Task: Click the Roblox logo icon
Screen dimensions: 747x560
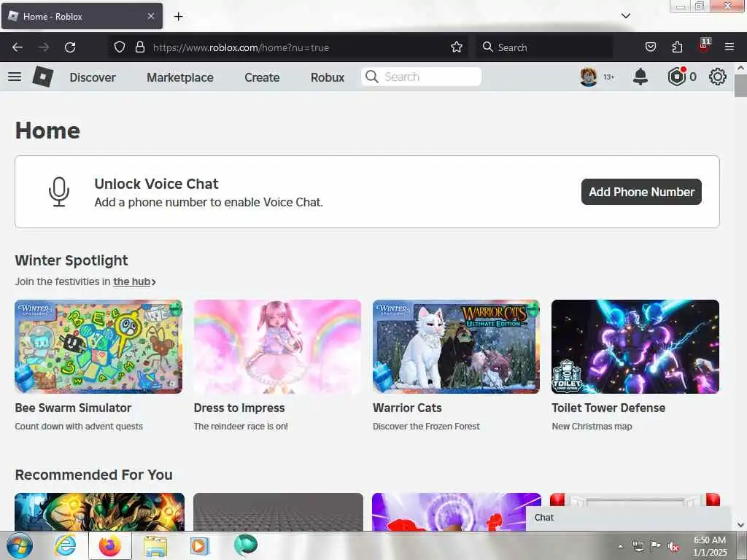Action: pyautogui.click(x=43, y=77)
